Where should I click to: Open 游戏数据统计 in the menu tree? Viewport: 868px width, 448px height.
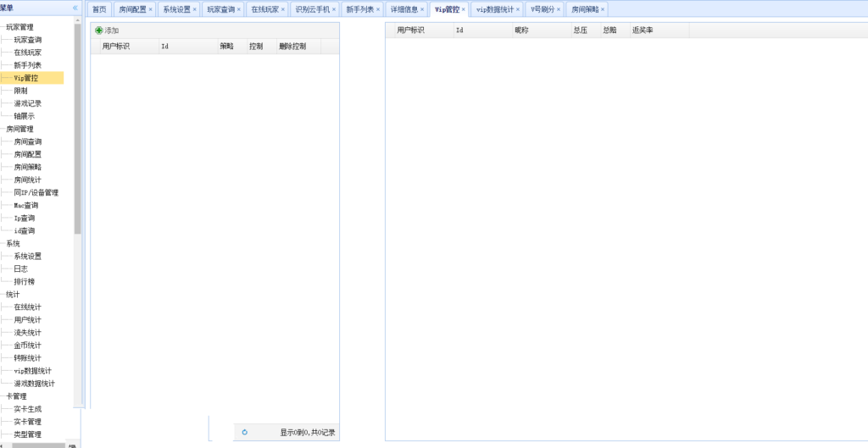(x=34, y=384)
